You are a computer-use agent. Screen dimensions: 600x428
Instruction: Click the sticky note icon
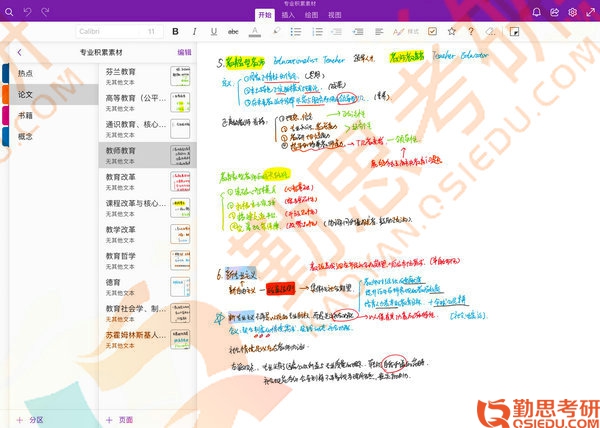(515, 32)
